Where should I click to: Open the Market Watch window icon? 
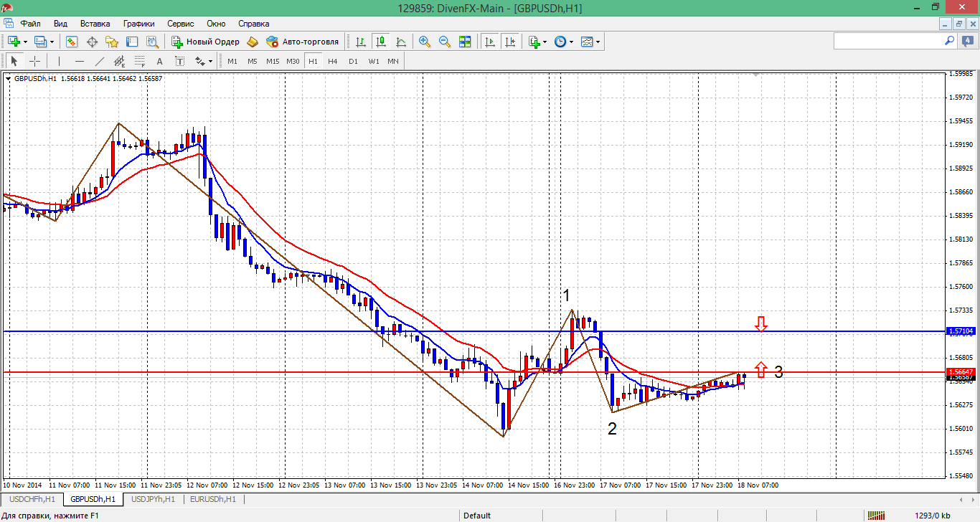click(72, 42)
